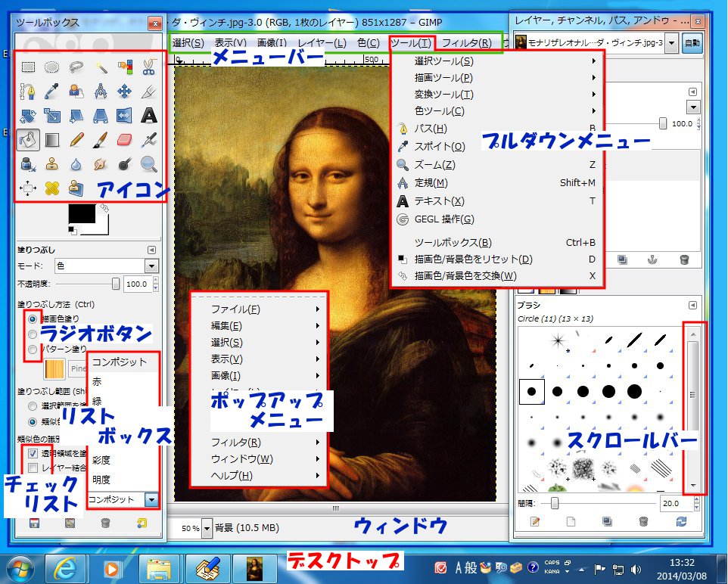Refresh brushes with the blue arrows button
Screen dimensions: 728x584
click(681, 521)
